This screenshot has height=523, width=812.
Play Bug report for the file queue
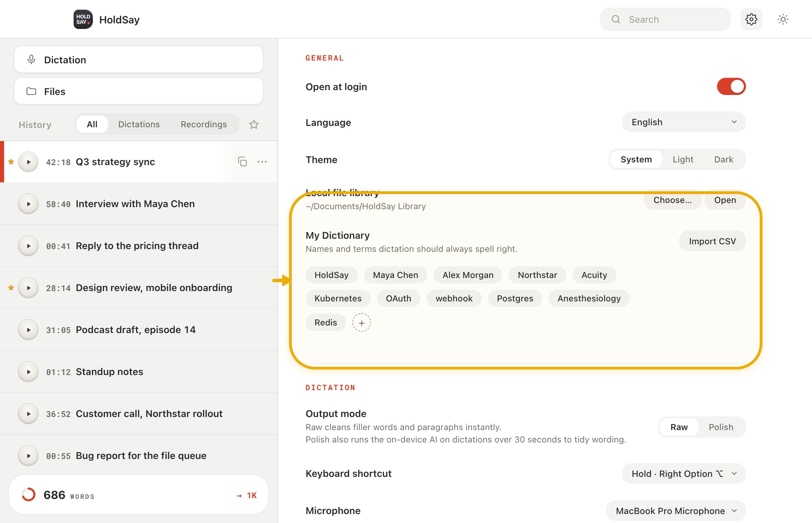(x=28, y=456)
